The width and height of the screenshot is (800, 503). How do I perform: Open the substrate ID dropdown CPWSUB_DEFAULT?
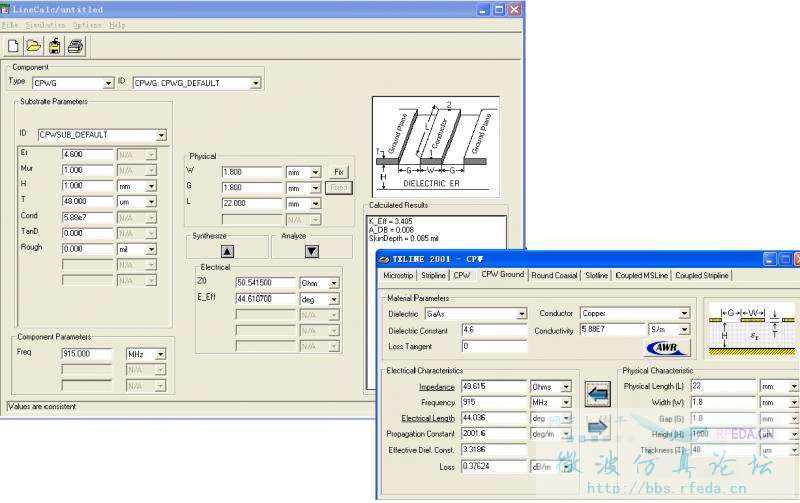(x=161, y=135)
